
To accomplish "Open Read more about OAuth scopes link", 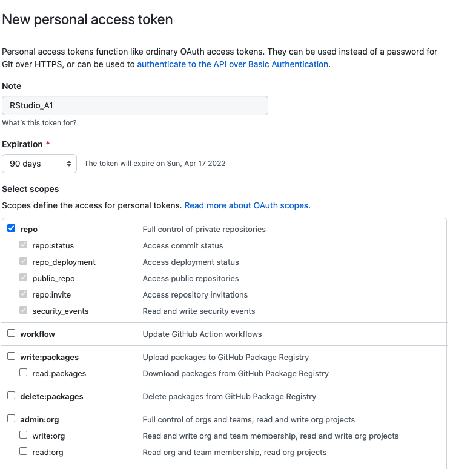I will [247, 205].
